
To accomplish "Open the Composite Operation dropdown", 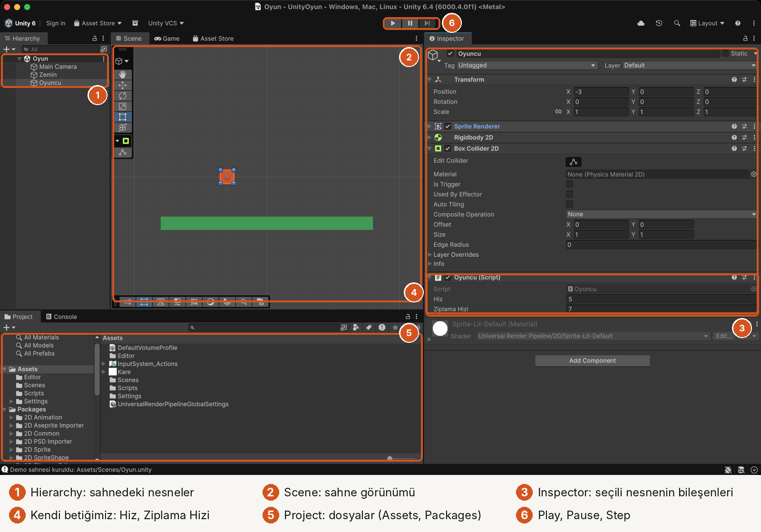I will (x=661, y=214).
